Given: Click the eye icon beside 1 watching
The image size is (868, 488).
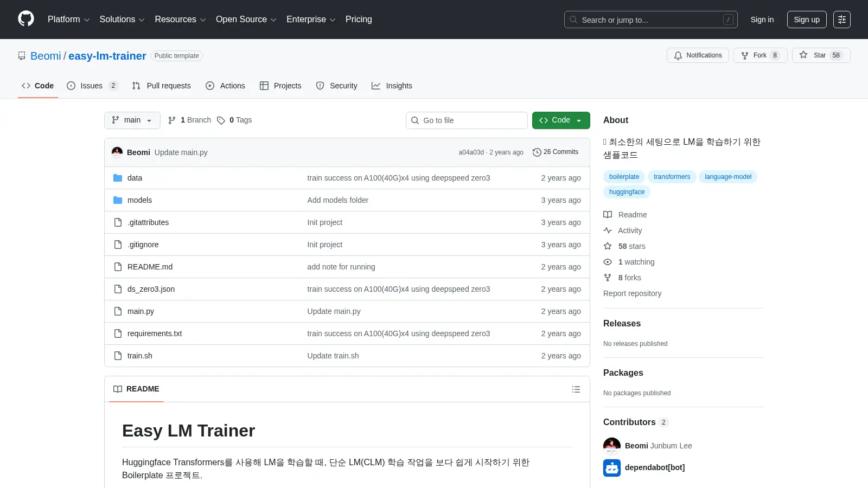Looking at the screenshot, I should click(608, 262).
